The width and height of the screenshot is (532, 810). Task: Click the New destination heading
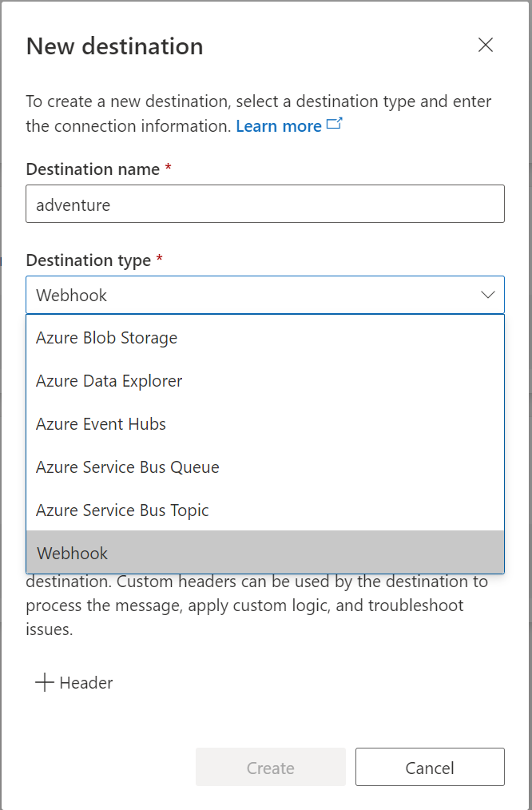(x=115, y=46)
